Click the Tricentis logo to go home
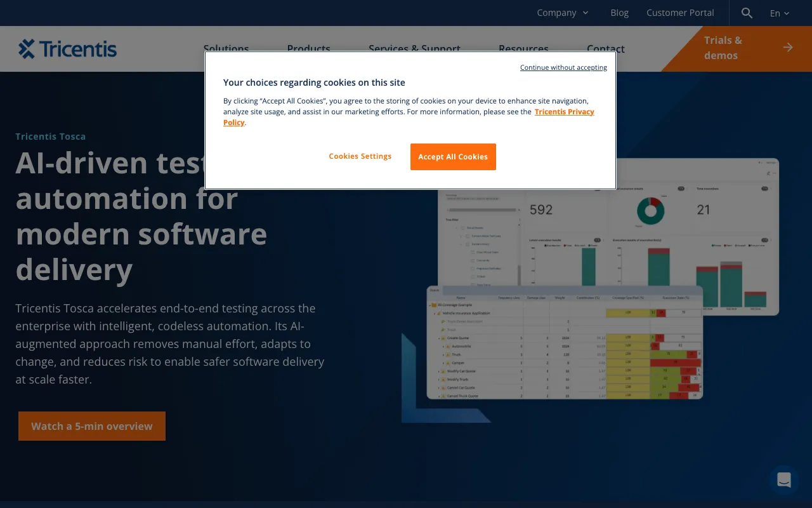 click(67, 49)
